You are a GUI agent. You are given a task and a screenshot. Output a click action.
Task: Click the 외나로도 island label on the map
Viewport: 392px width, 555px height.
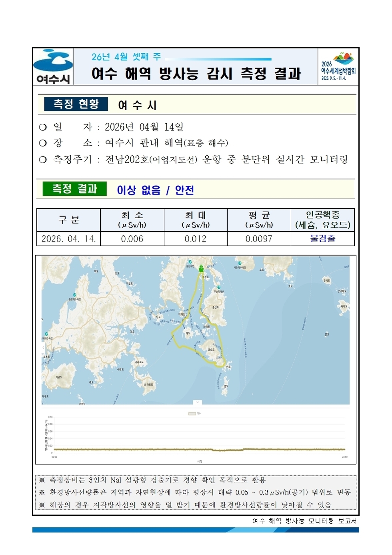point(148,384)
